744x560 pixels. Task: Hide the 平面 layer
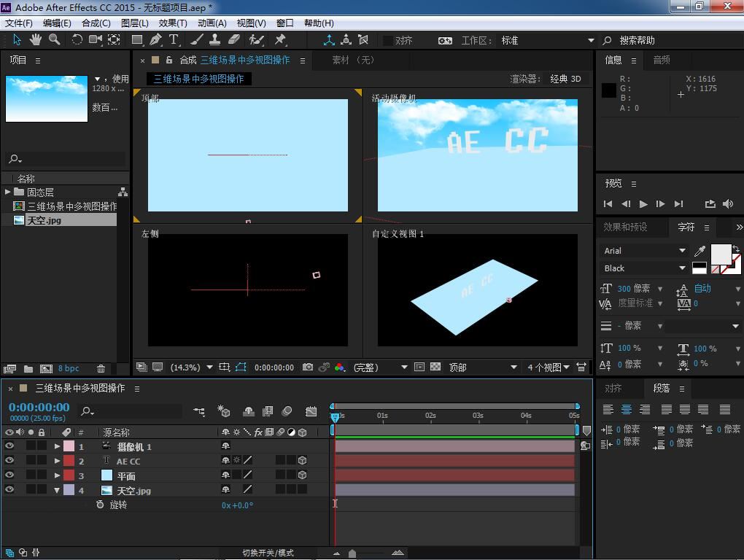click(x=9, y=475)
